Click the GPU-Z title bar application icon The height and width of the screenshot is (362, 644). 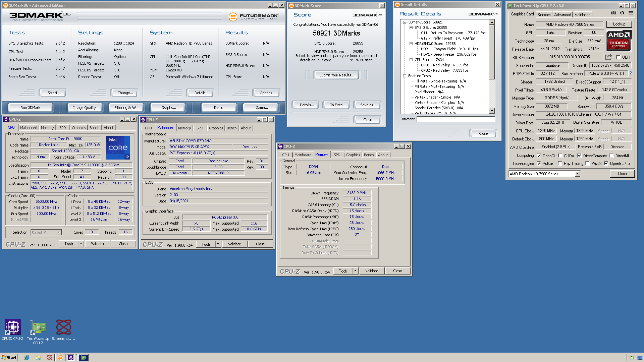tap(510, 6)
